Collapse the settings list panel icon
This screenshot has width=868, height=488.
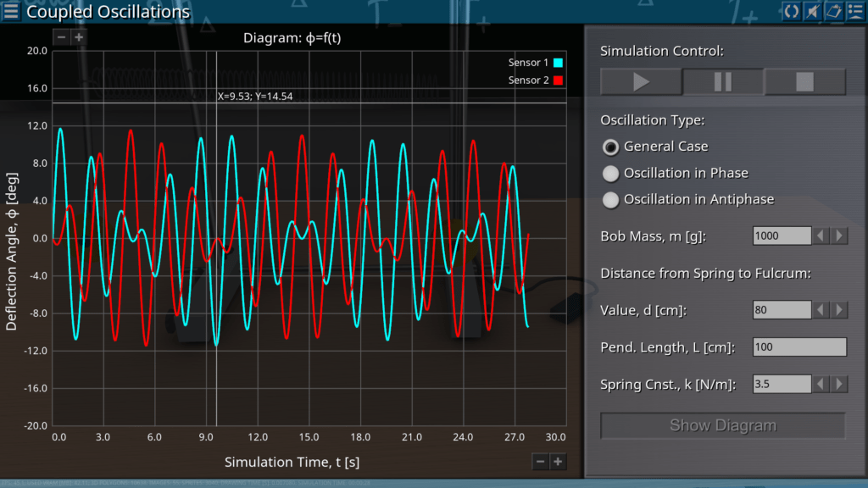pos(854,11)
